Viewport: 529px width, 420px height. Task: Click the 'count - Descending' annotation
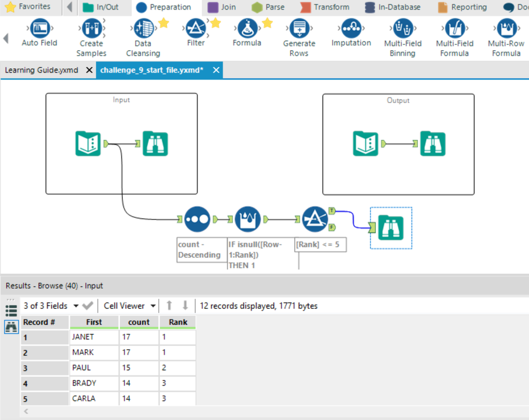(201, 250)
